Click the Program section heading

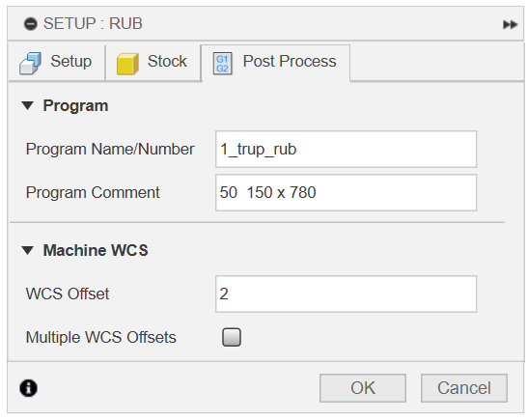pos(75,105)
